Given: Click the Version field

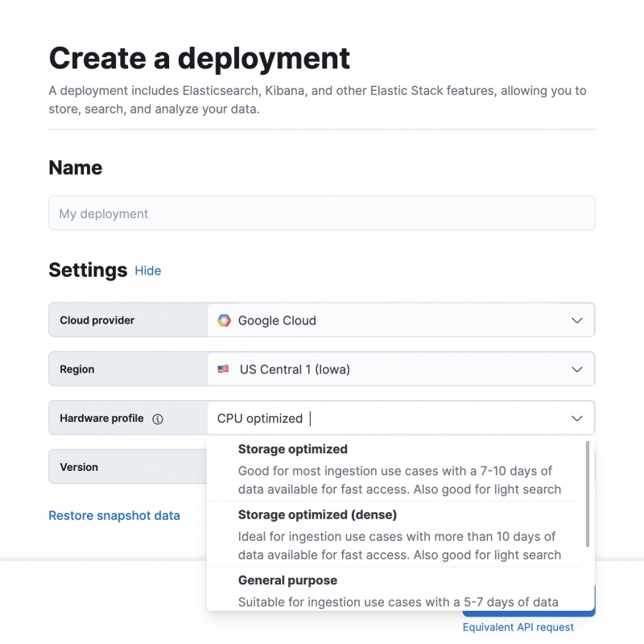Looking at the screenshot, I should [127, 467].
